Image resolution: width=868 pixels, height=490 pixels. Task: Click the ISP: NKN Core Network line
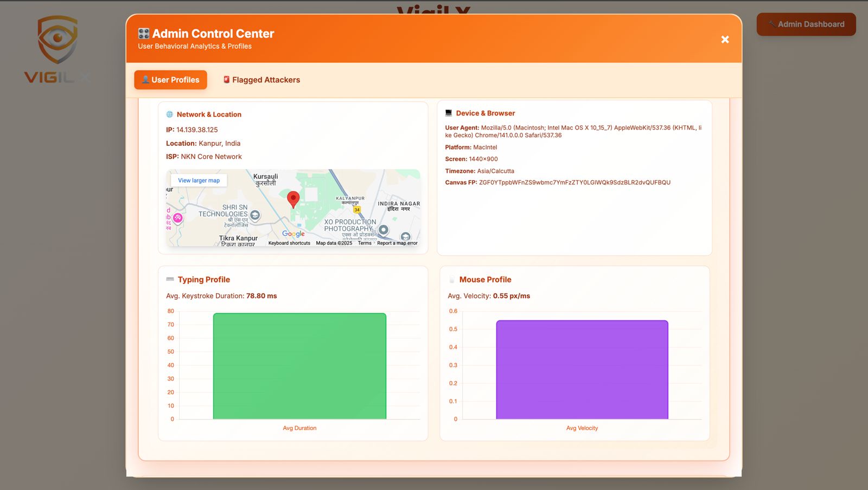204,157
